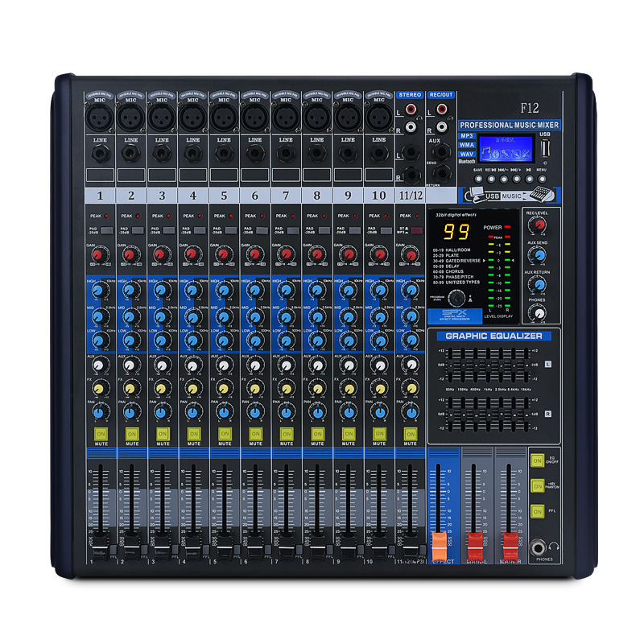Click the SAVE button under the LCD

(478, 179)
